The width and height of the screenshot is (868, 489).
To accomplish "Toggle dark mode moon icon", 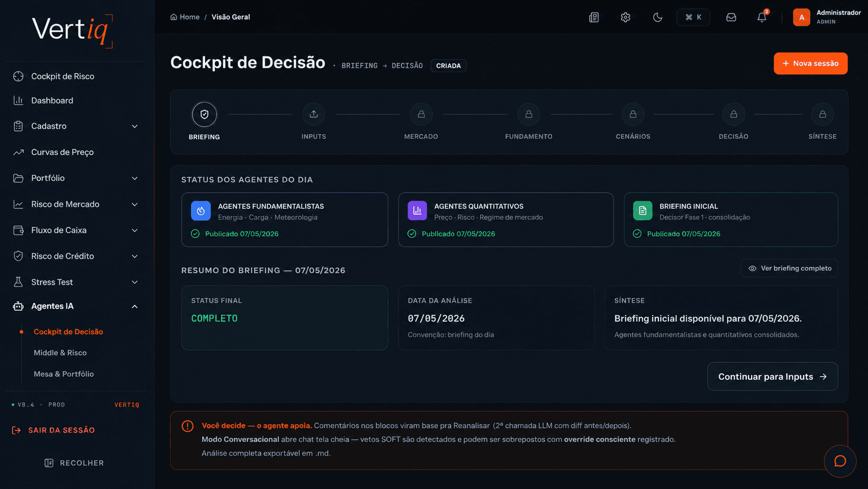I will (x=658, y=17).
